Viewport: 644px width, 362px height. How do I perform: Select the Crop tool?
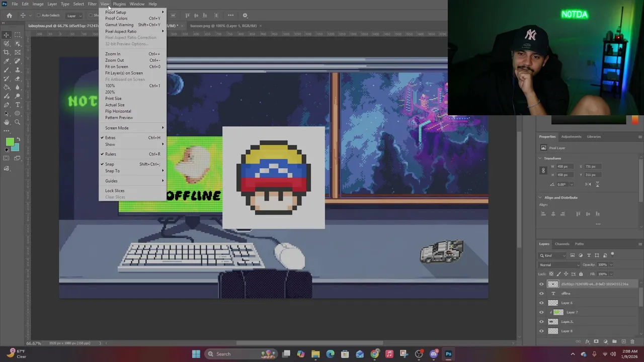coord(7,52)
